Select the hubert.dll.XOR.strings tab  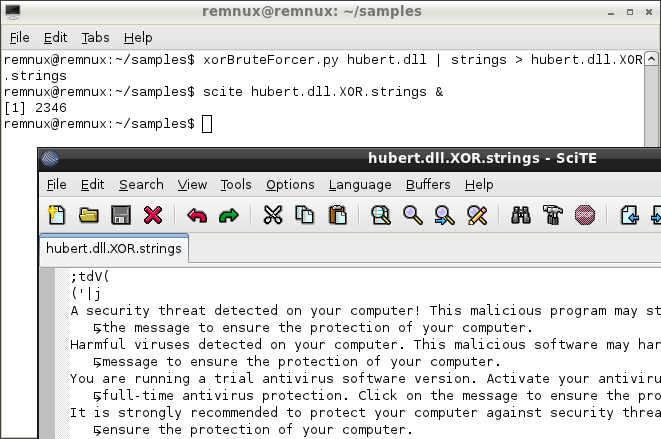coord(114,248)
